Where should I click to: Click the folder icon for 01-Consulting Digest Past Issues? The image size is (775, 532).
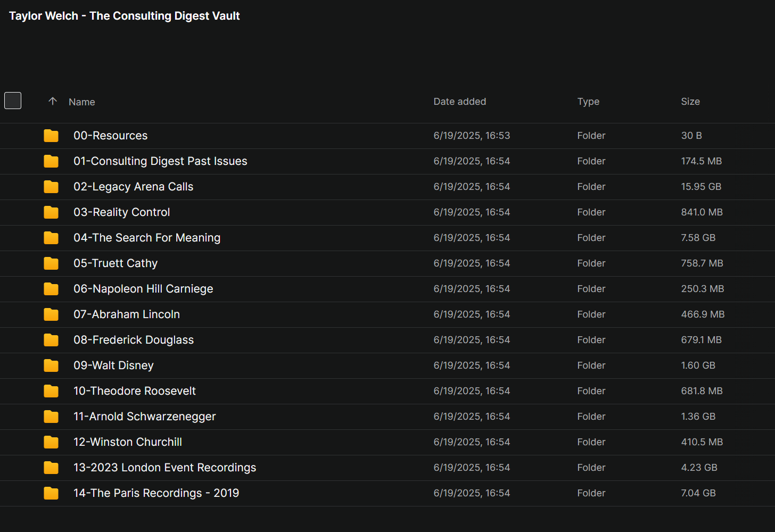coord(51,161)
